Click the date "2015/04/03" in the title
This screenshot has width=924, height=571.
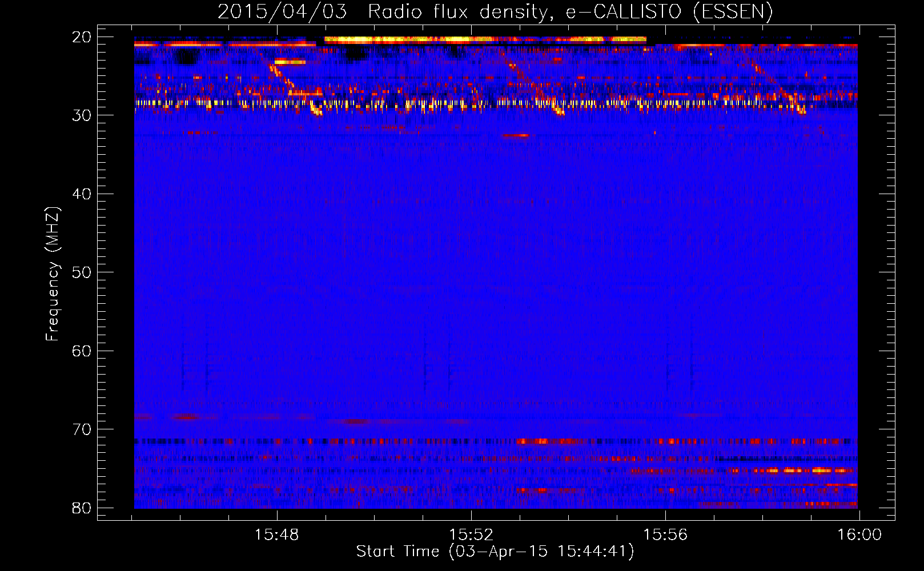pos(283,12)
